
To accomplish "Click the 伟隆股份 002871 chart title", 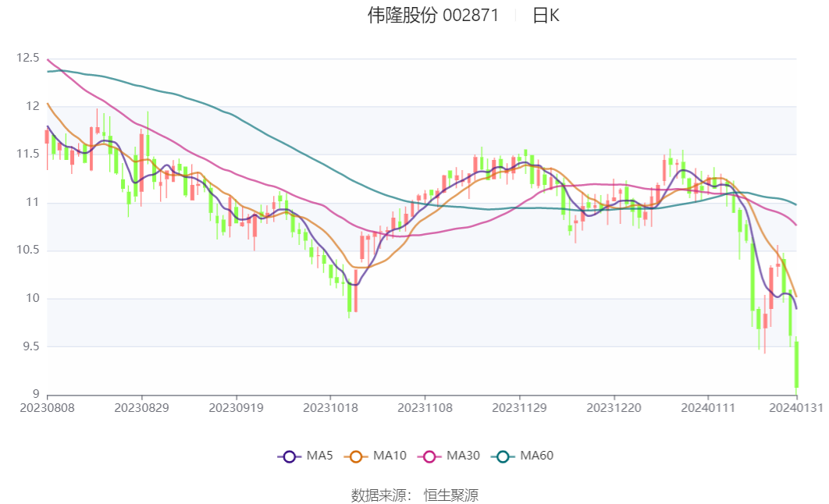I will (433, 16).
